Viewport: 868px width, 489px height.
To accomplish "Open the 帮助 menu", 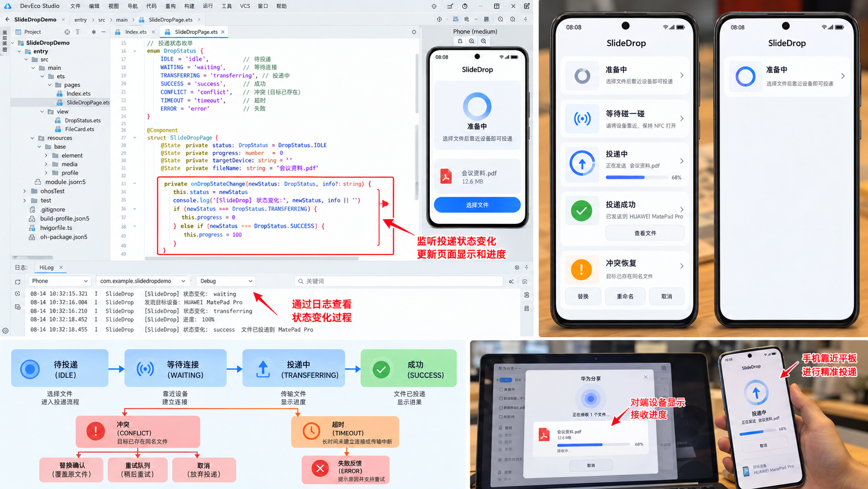I will pyautogui.click(x=281, y=6).
